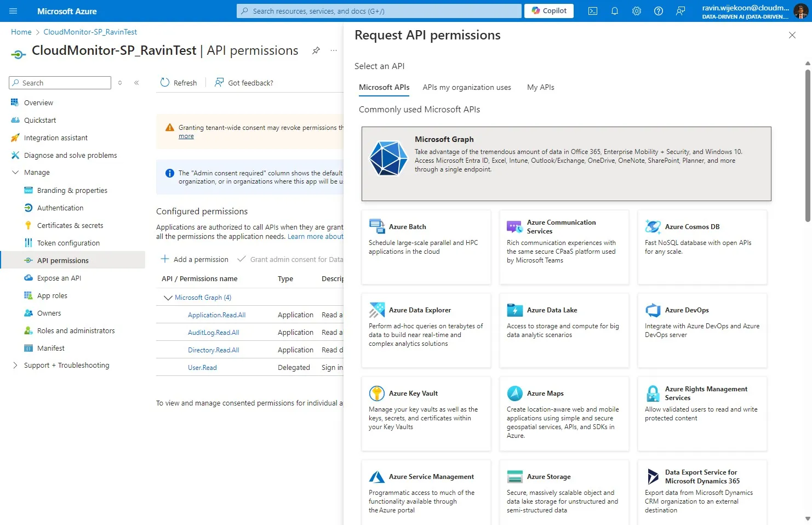The image size is (812, 525).
Task: Click Got feedback?
Action: tap(244, 83)
